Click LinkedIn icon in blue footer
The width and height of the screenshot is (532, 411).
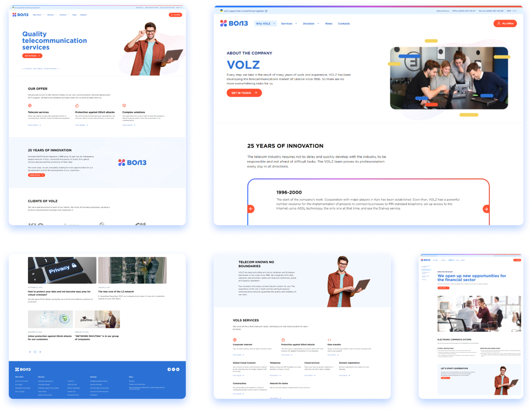pos(178,369)
